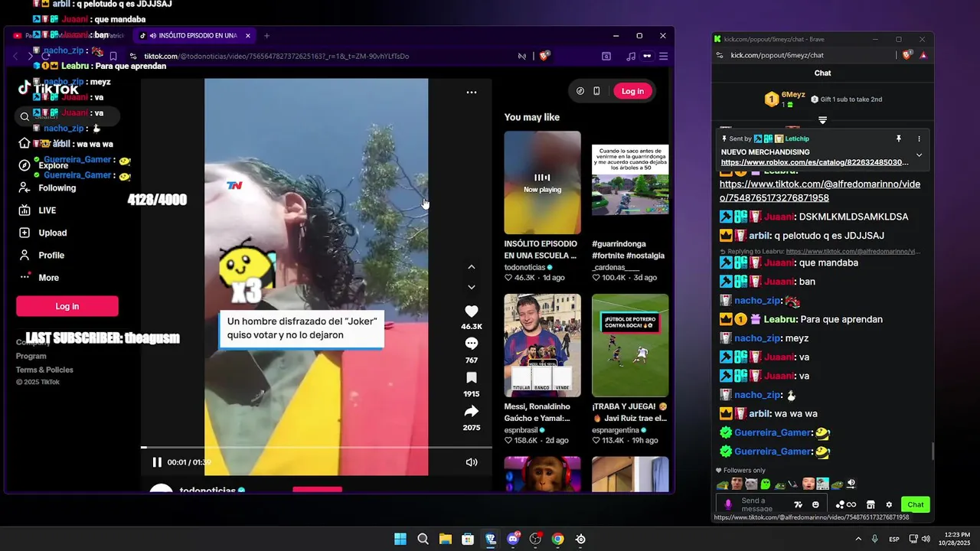Open taskbar volume control
The image size is (980, 551).
tap(926, 539)
